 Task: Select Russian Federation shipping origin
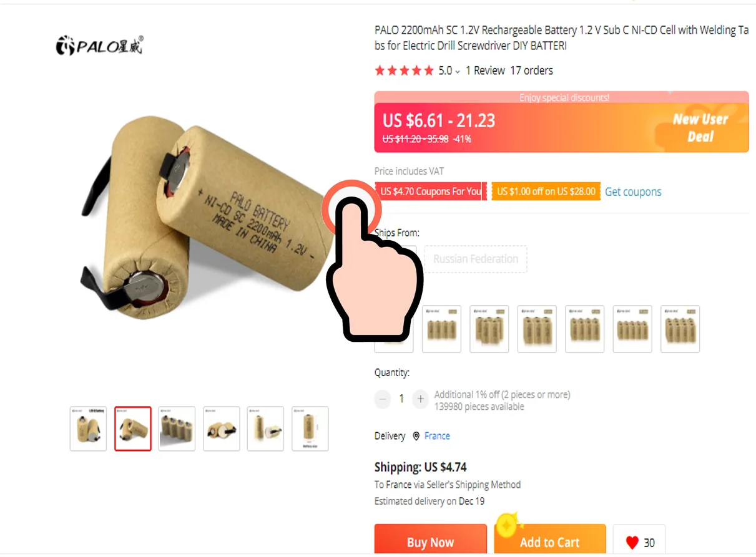(x=476, y=259)
